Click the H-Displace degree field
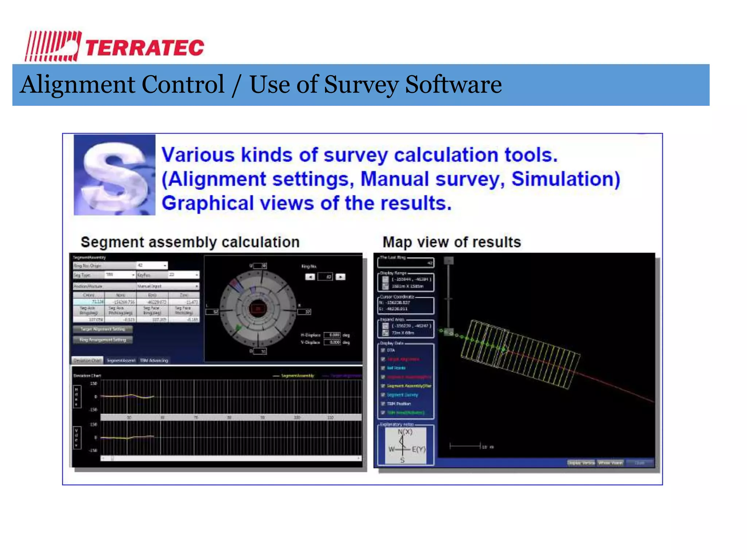This screenshot has height=560, width=747. [x=332, y=335]
